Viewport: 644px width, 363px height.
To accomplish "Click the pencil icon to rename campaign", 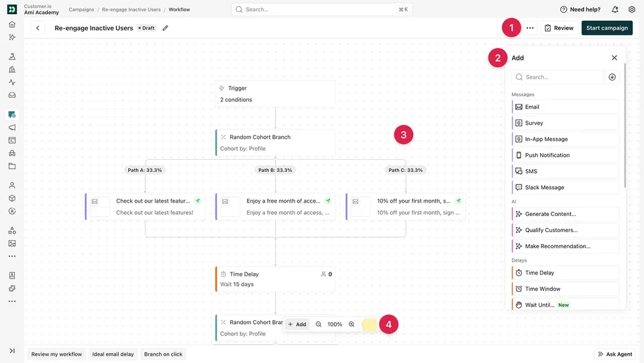I will 165,28.
